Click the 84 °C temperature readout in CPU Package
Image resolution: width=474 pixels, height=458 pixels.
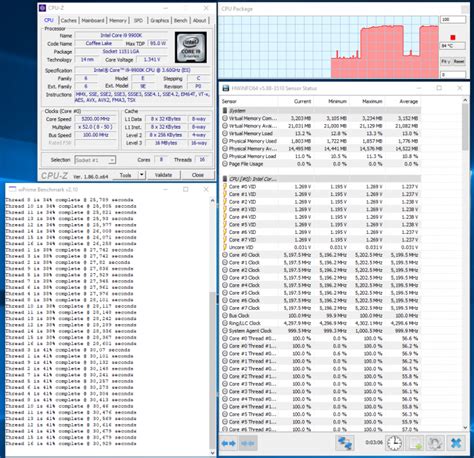[x=453, y=46]
